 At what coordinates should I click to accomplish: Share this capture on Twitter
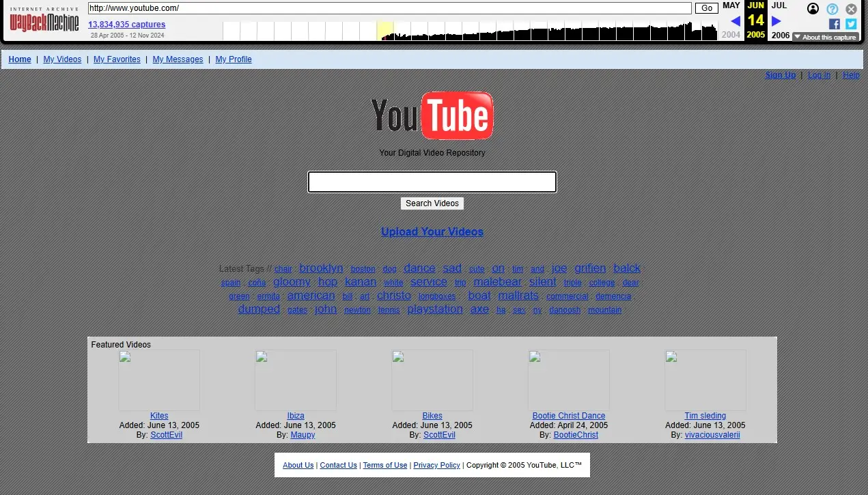[x=850, y=24]
